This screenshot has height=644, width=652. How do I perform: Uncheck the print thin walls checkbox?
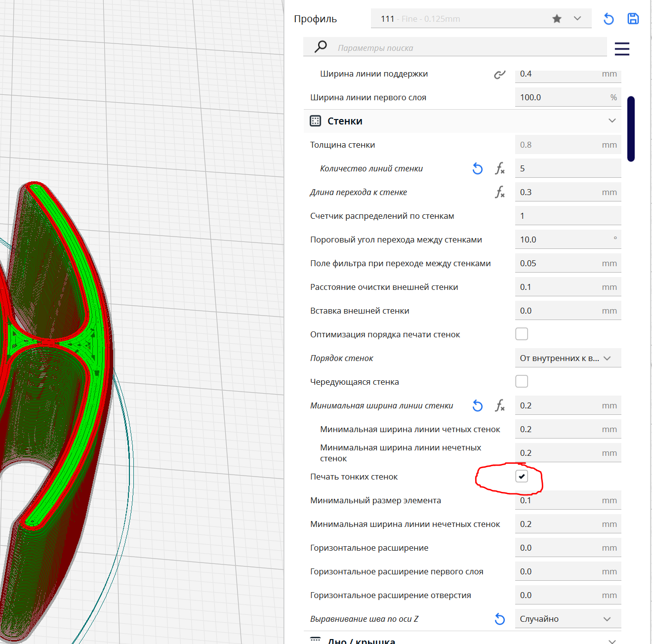coord(522,476)
